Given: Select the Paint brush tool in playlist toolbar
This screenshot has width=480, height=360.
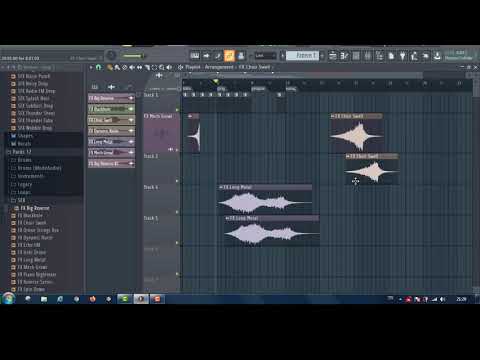Looking at the screenshot, I should point(117,67).
